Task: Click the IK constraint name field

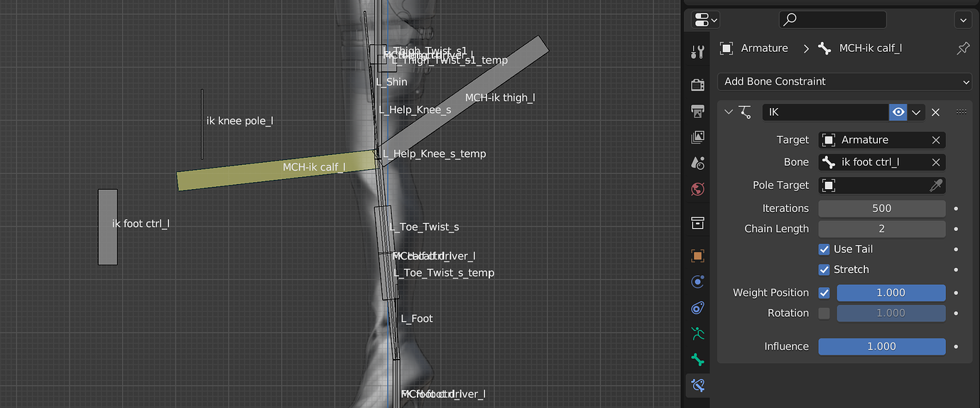Action: pos(825,112)
